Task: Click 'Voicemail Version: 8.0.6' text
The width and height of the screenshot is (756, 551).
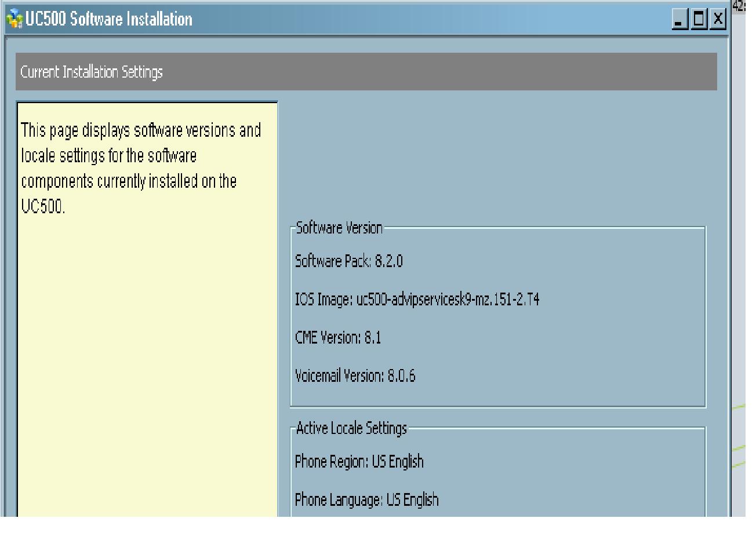Action: point(355,376)
